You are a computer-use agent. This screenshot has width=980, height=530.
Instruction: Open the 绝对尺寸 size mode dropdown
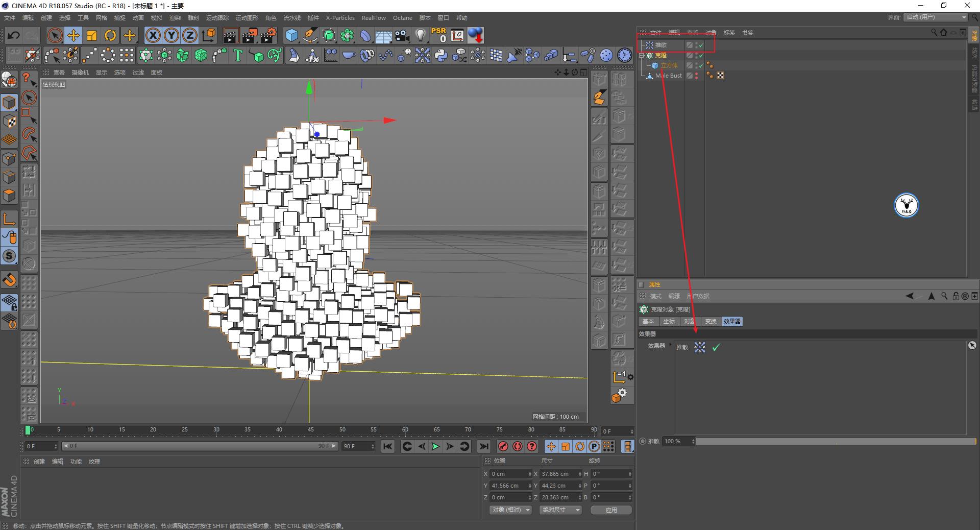(x=560, y=510)
